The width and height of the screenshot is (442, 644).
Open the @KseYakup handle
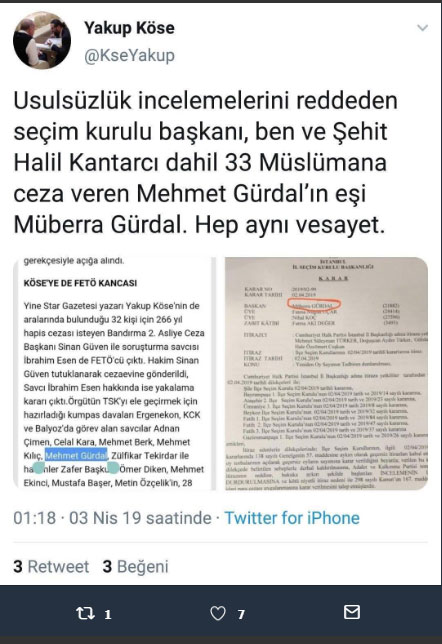coord(129,55)
